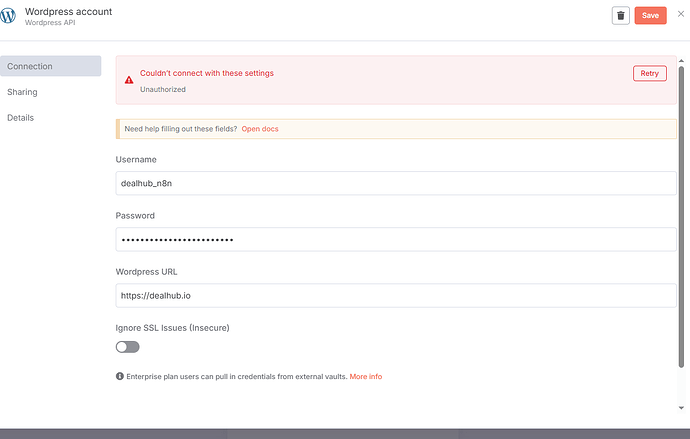Click into the Password field
The height and width of the screenshot is (439, 690).
coord(396,239)
